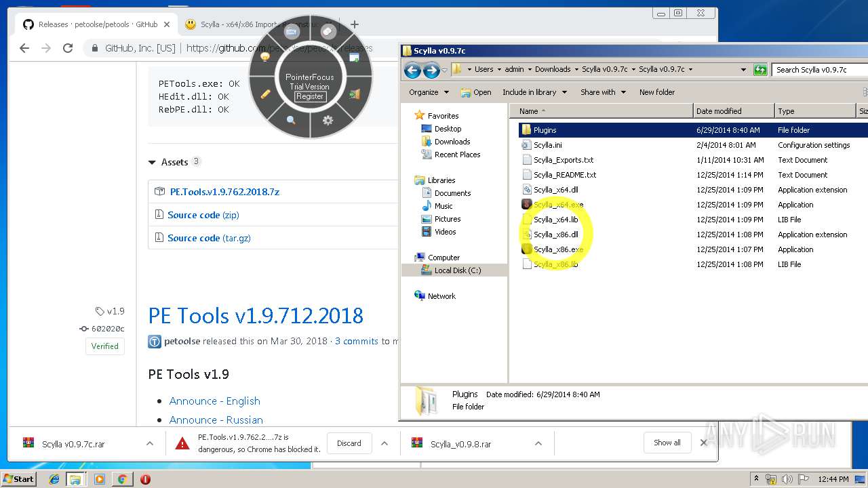
Task: Open Explorer's recent pages dropdown arrow
Action: (444, 70)
